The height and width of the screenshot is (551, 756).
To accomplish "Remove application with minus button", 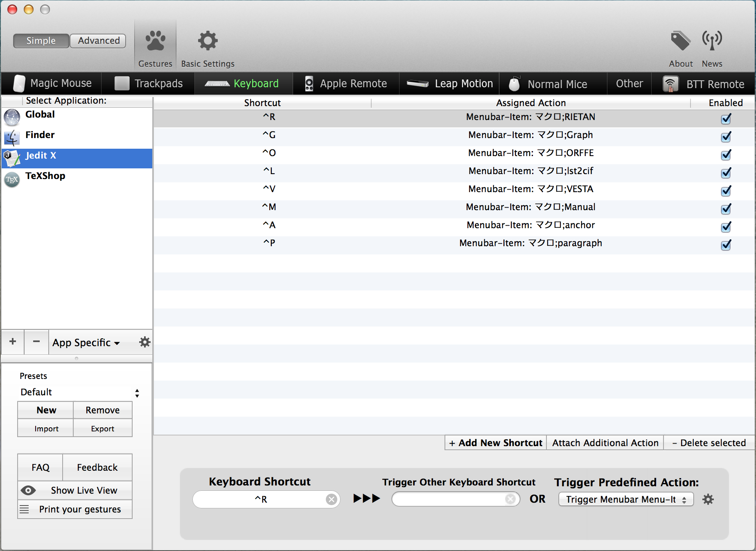I will tap(36, 342).
